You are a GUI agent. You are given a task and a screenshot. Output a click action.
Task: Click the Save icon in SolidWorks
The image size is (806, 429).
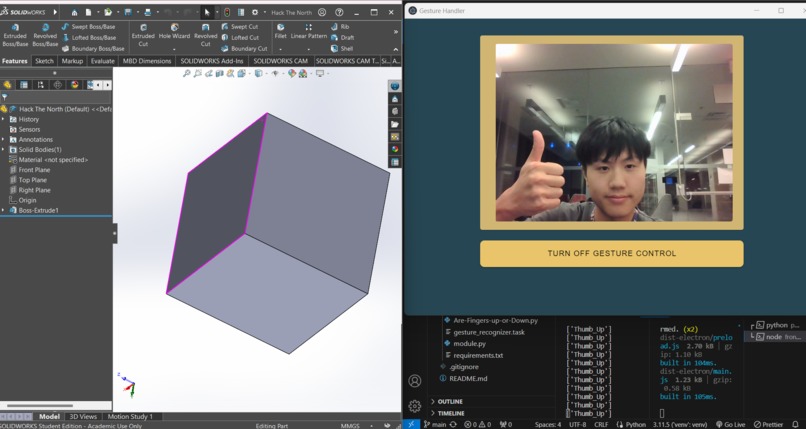click(128, 12)
